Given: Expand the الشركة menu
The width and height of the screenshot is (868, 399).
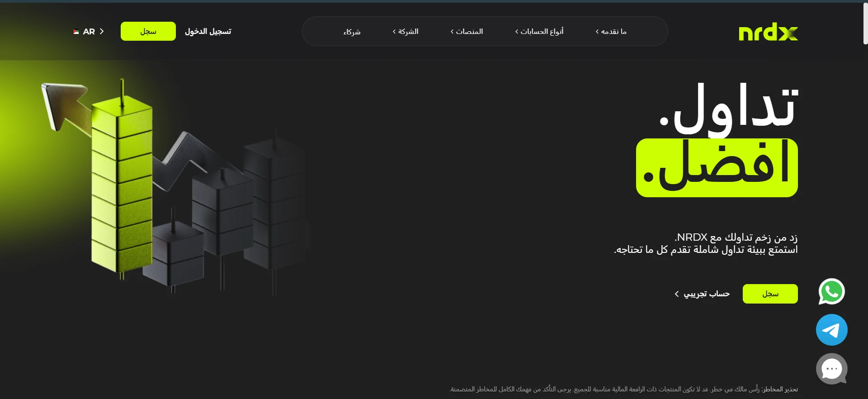Looking at the screenshot, I should (x=406, y=31).
